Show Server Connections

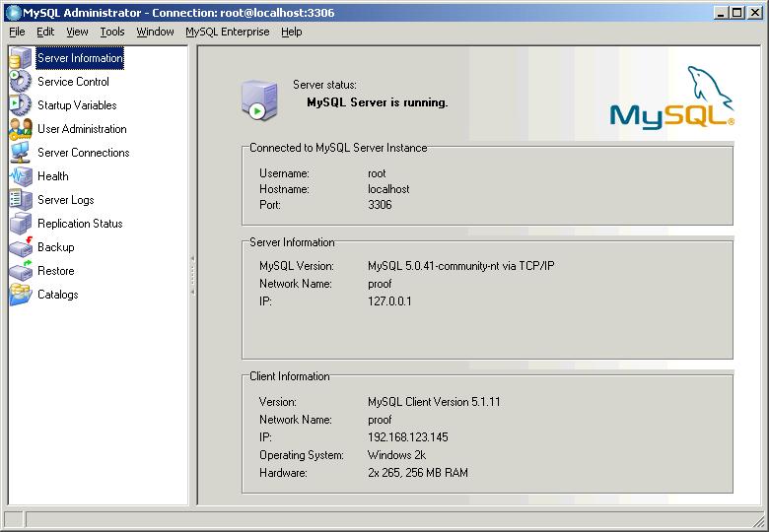coord(84,153)
